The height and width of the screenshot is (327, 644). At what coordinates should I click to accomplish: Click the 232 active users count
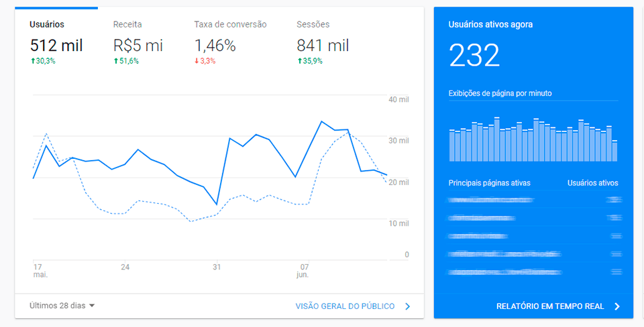(x=474, y=56)
